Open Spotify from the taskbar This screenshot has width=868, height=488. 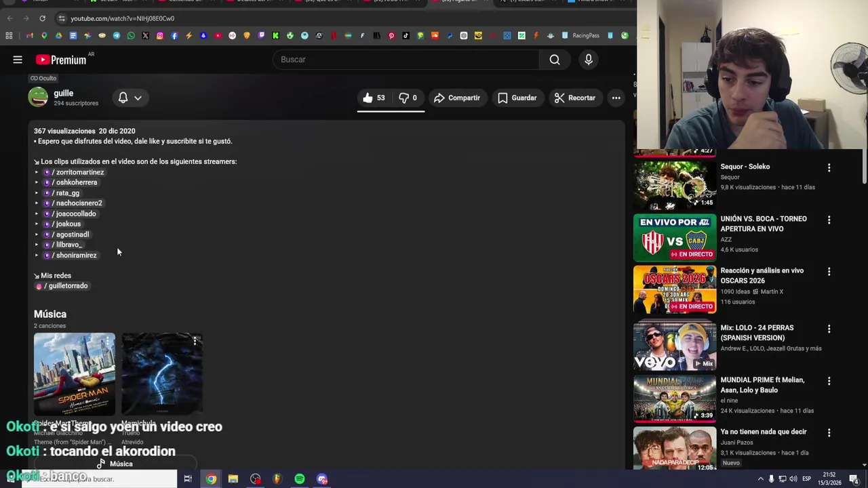pyautogui.click(x=300, y=479)
